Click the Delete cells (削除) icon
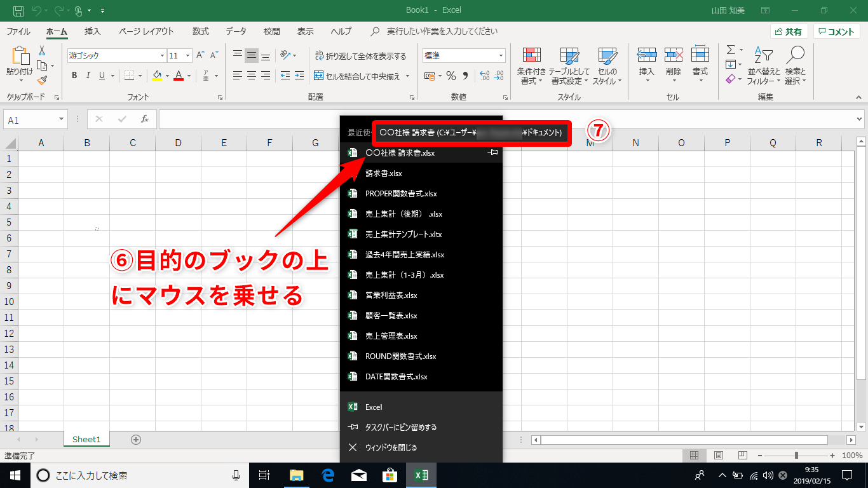Viewport: 868px width, 488px height. [x=674, y=55]
